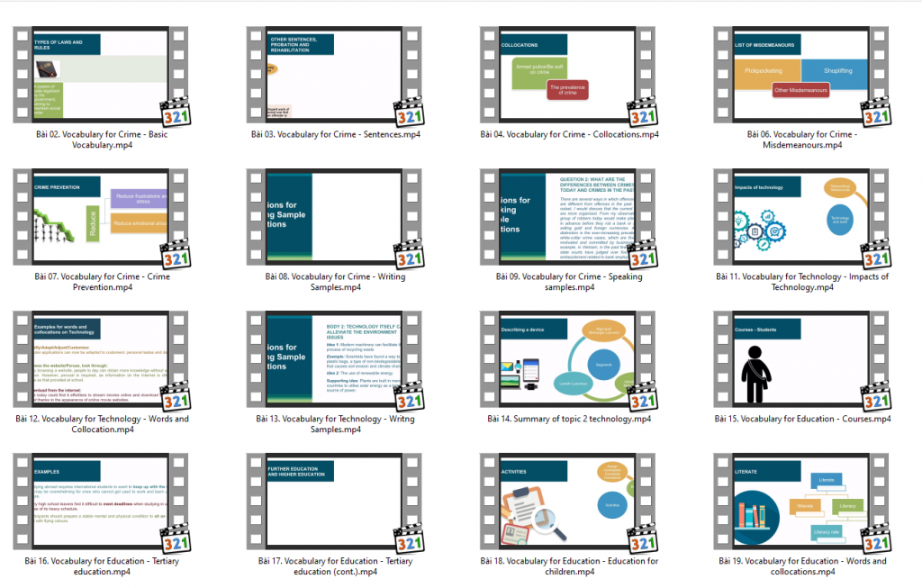
Task: Click file name 'Bài 15. Vocabulary for Education - Courses.mp4'
Action: [801, 419]
